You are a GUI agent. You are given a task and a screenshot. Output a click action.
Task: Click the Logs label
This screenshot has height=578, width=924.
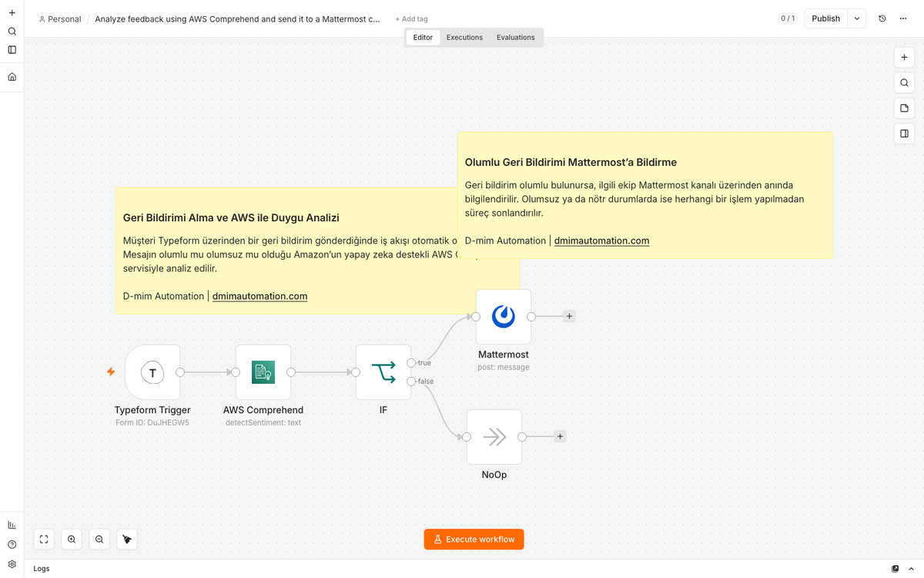tap(42, 569)
